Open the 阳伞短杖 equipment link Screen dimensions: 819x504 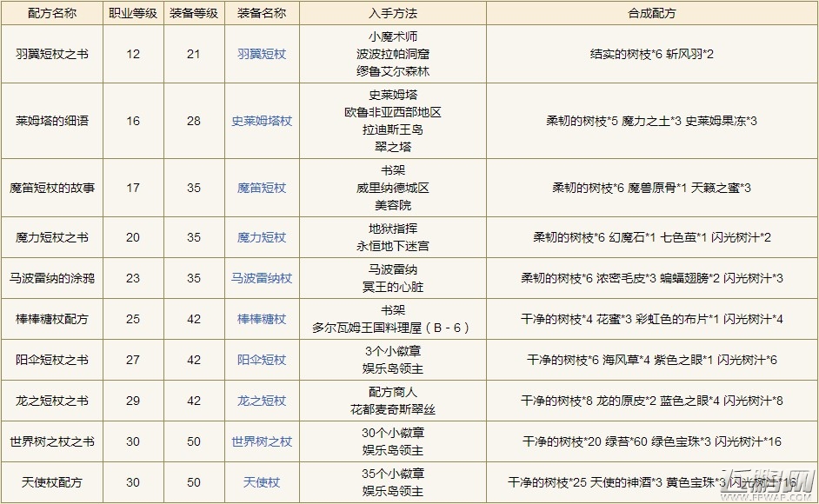(x=262, y=360)
